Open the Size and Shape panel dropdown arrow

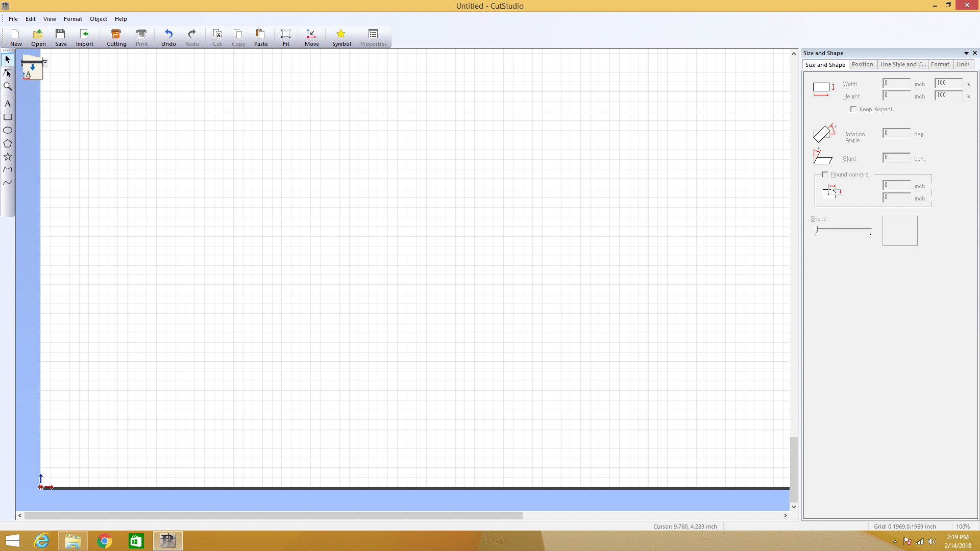tap(966, 53)
